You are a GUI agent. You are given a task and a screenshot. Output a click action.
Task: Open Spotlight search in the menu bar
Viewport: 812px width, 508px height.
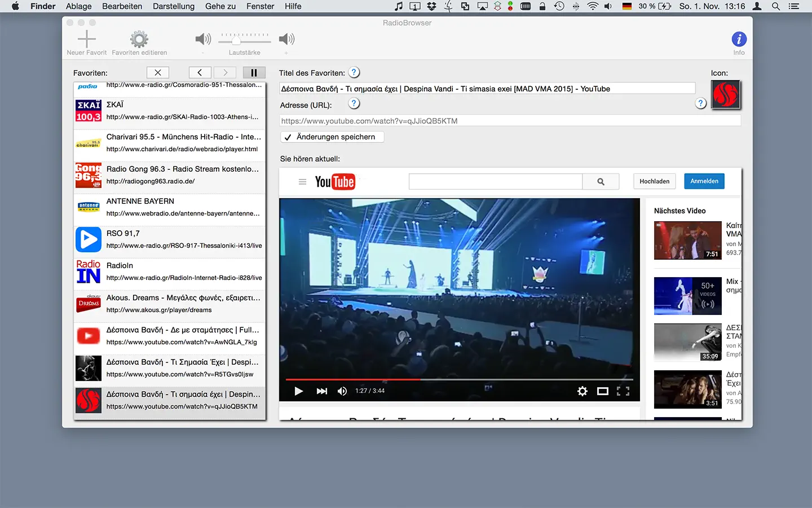[776, 6]
